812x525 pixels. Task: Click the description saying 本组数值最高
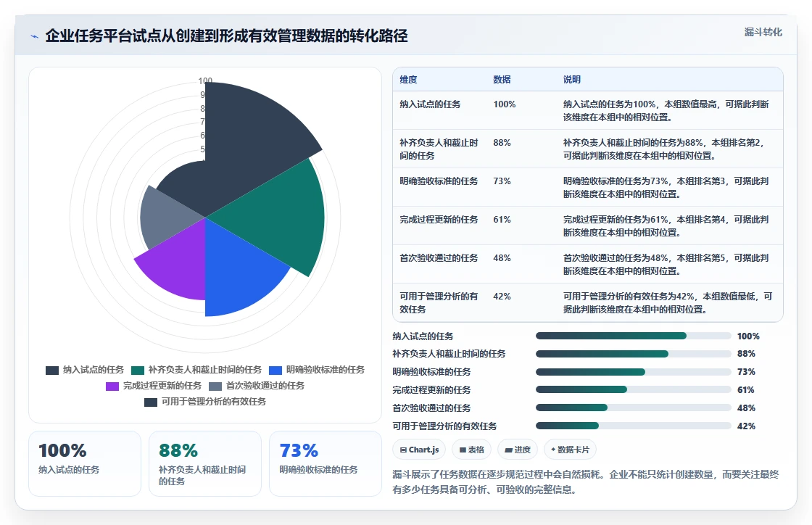pyautogui.click(x=666, y=110)
